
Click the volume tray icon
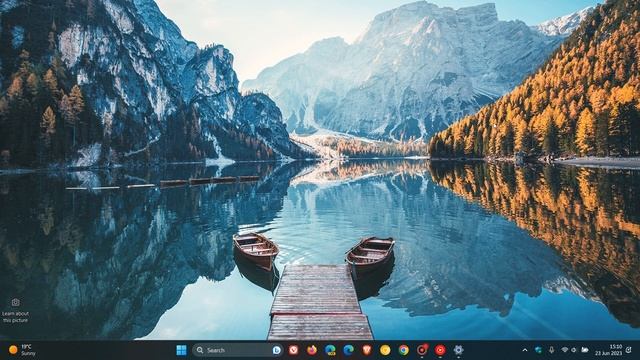(574, 350)
